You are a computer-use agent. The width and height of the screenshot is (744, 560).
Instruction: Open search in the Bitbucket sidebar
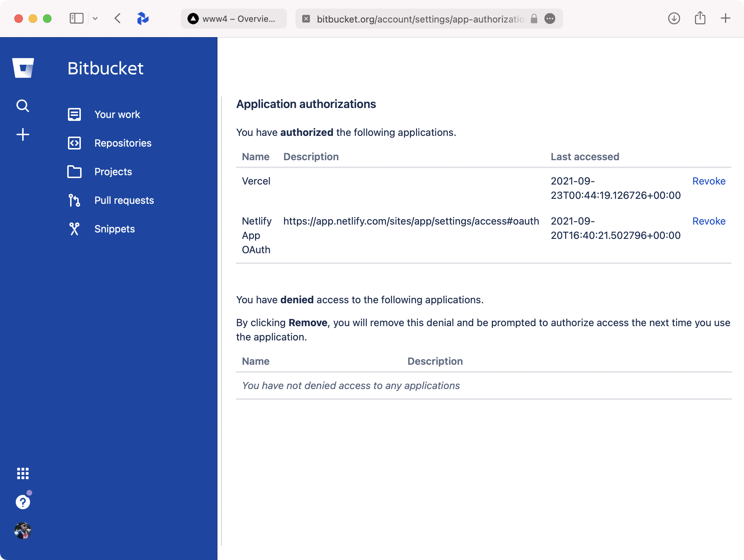(23, 105)
